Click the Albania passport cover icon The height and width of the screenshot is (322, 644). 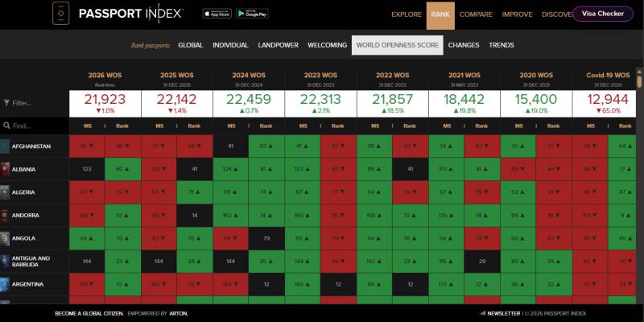[x=5, y=169]
